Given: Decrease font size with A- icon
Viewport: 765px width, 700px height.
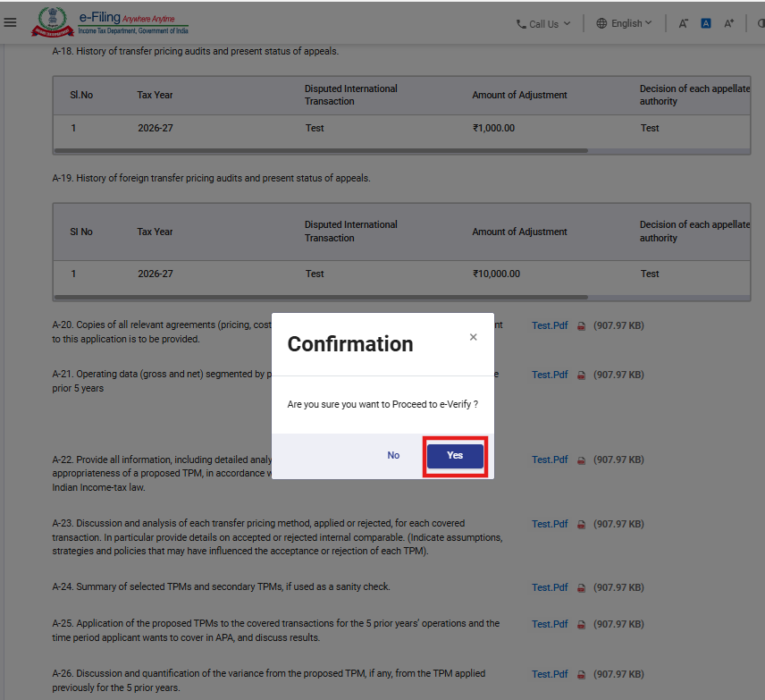Looking at the screenshot, I should click(684, 23).
